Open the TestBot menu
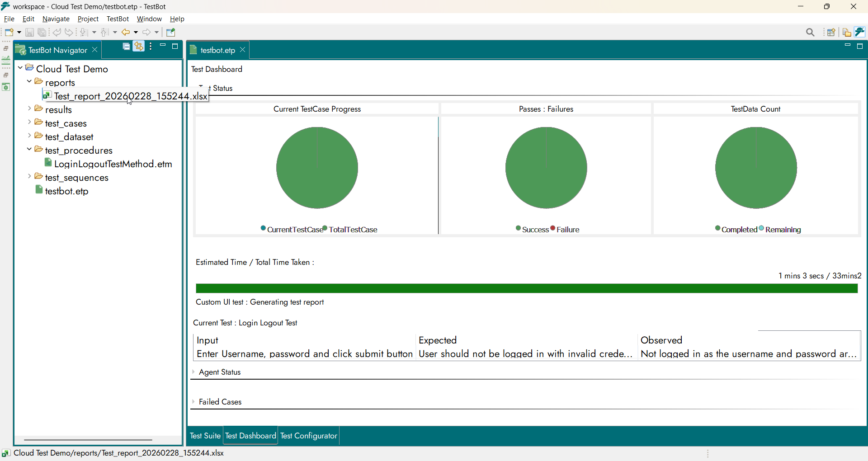This screenshot has height=461, width=868. pyautogui.click(x=118, y=19)
